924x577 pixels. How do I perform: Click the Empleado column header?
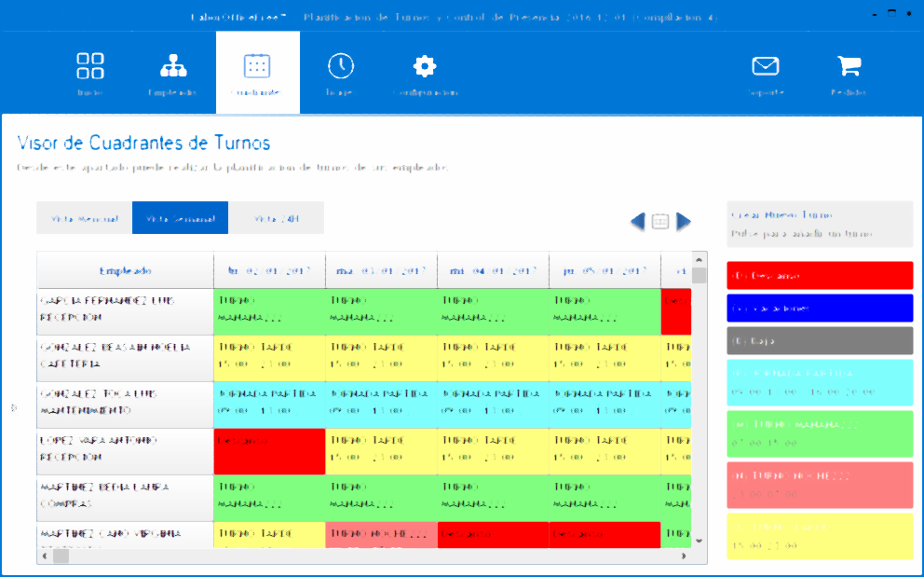[x=125, y=271]
